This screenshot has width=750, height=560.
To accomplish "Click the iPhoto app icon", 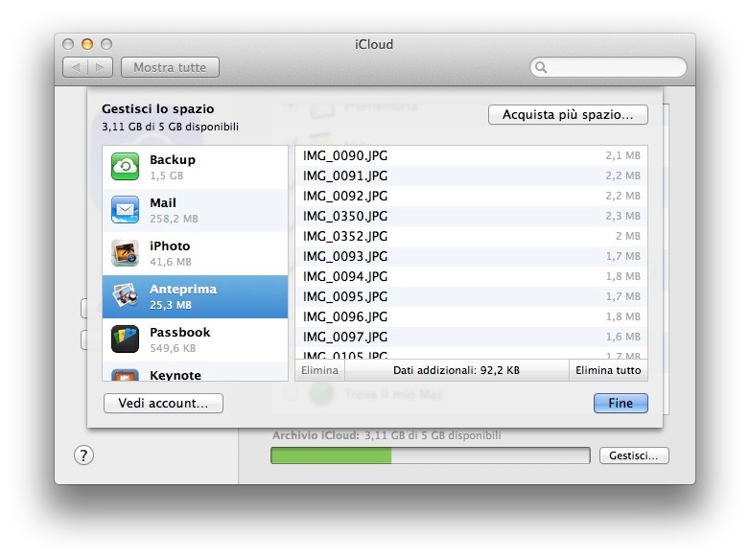I will coord(126,253).
